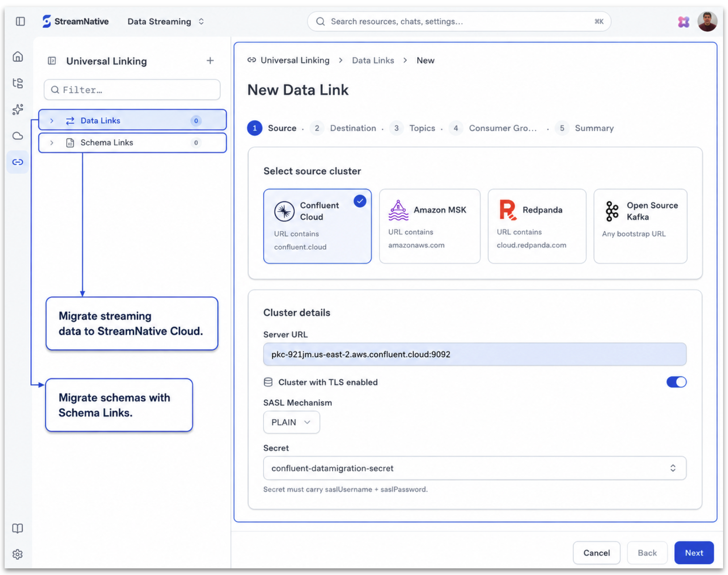Click the Data Links swap arrows icon
728x575 pixels.
70,121
